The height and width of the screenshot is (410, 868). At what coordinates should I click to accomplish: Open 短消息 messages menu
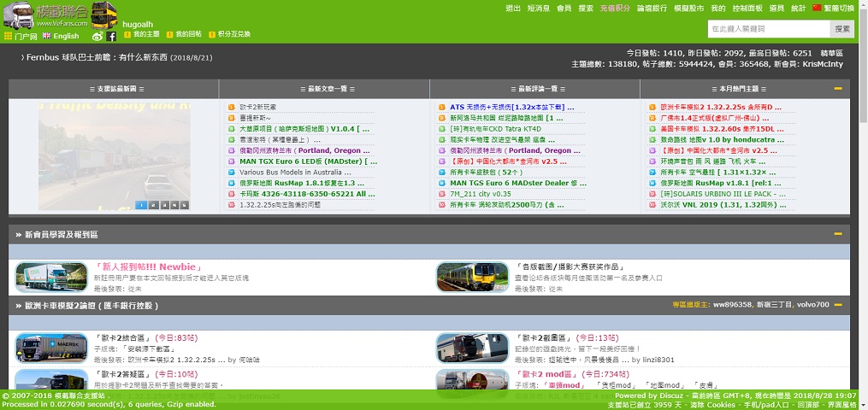(539, 9)
